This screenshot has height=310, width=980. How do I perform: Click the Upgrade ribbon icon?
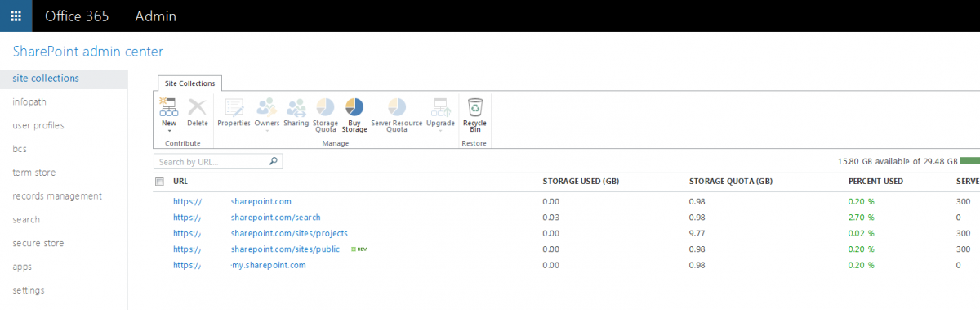tap(440, 107)
